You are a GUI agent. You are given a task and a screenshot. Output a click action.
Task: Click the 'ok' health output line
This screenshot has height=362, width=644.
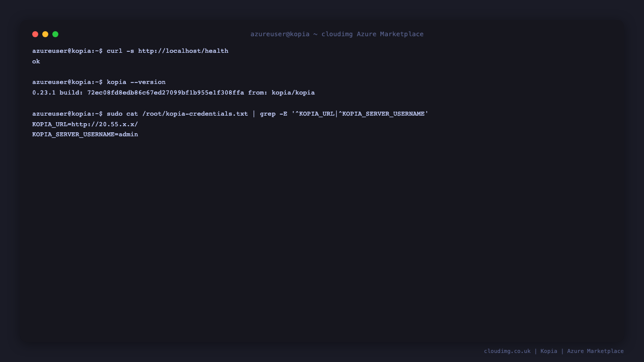[x=36, y=61]
